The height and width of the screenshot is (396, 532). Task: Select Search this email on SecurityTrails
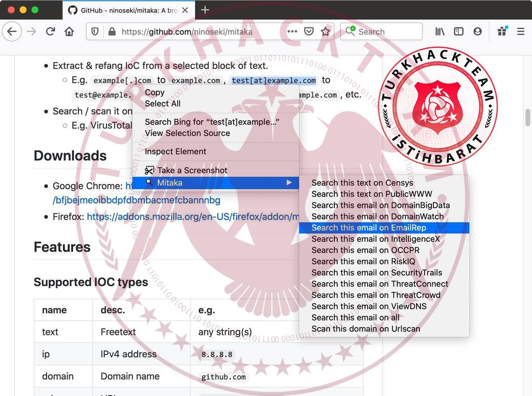(x=384, y=273)
